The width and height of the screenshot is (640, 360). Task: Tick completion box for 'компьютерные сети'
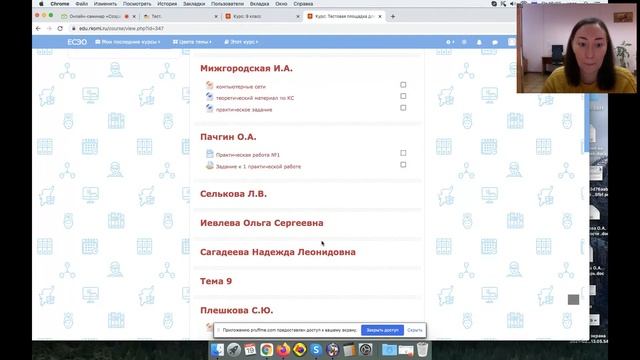click(x=403, y=85)
